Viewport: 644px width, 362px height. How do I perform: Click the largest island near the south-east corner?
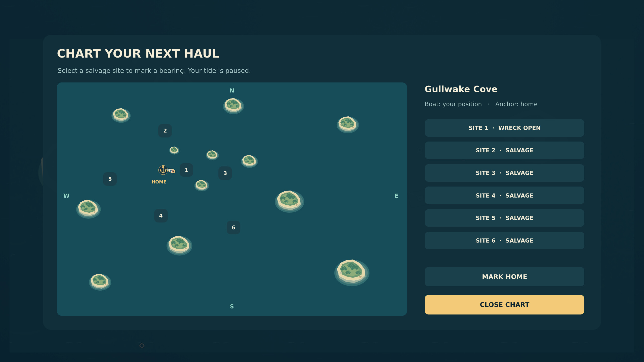pos(352,272)
